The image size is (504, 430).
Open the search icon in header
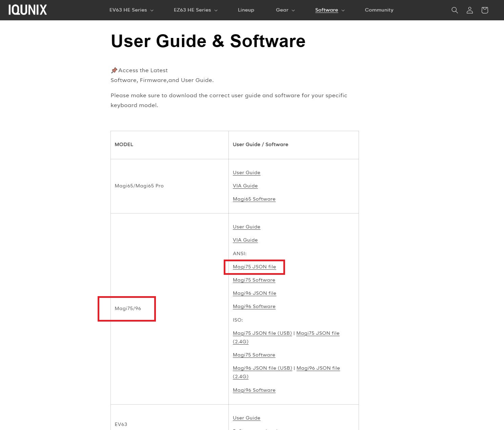pos(455,10)
